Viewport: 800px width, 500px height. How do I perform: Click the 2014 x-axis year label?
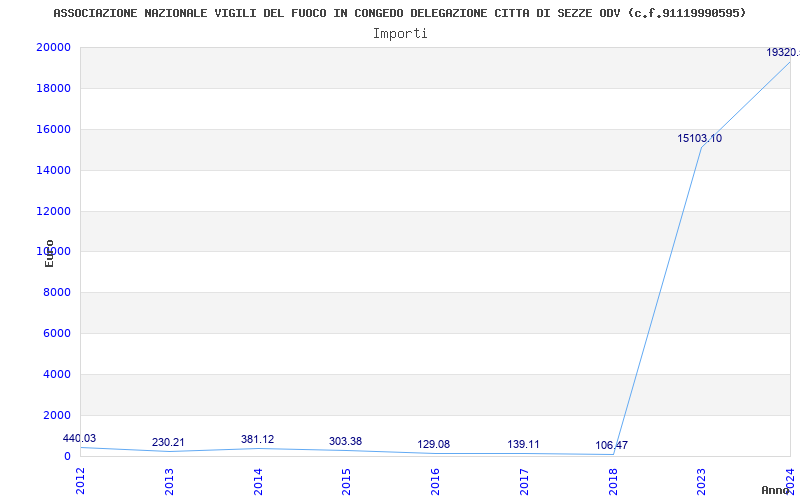[x=258, y=482]
